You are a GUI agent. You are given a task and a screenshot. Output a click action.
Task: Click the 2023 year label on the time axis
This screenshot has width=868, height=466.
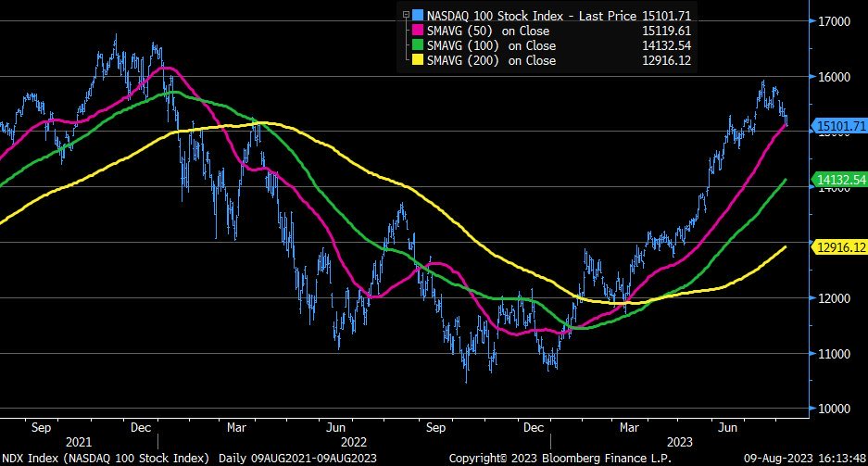pos(679,442)
